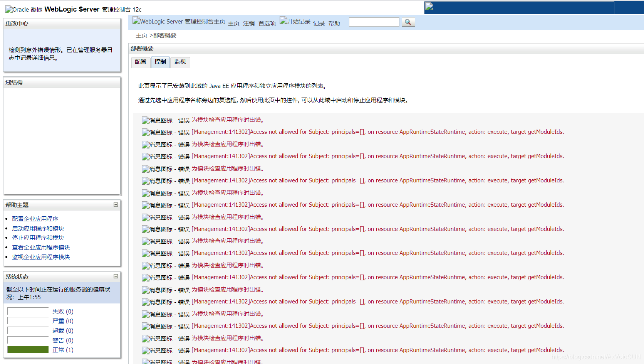Click the 主页 breadcrumb link
The width and height of the screenshot is (644, 364).
pyautogui.click(x=141, y=35)
